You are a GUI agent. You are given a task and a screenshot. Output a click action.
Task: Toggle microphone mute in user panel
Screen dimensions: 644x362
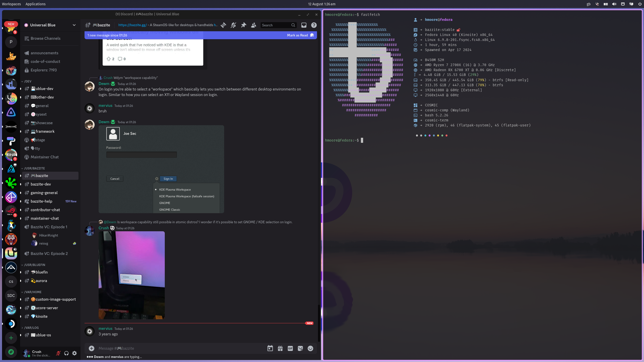[x=58, y=353]
